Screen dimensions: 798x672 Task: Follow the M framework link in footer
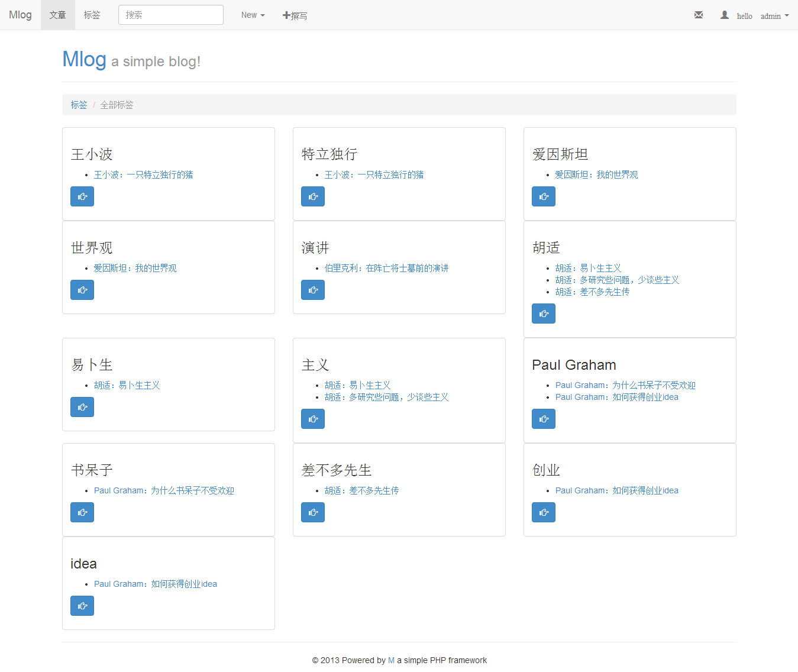pyautogui.click(x=391, y=660)
